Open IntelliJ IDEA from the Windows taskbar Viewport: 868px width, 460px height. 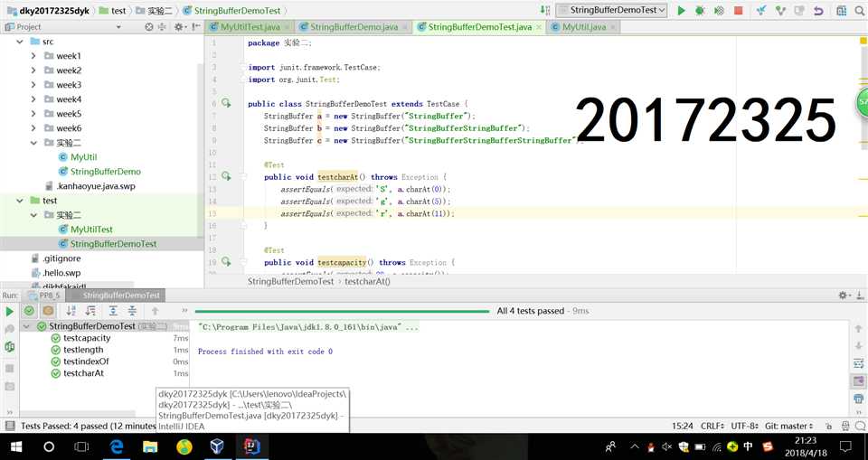(x=251, y=446)
